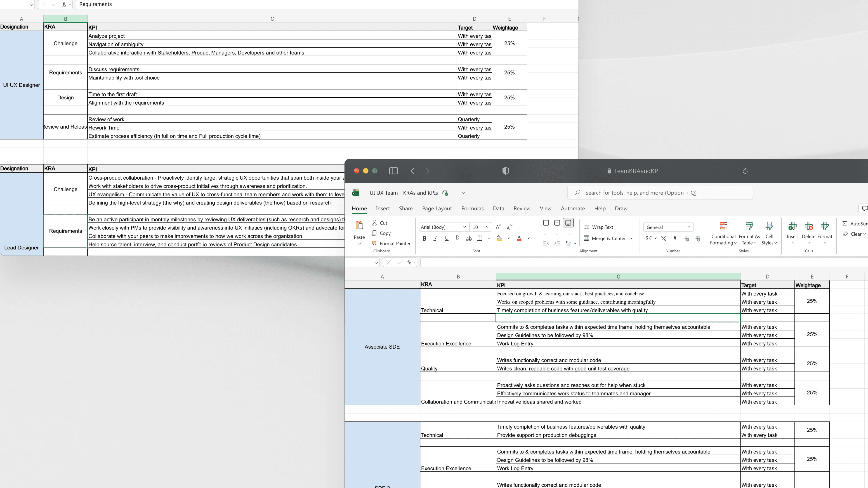This screenshot has height=488, width=868.
Task: Click the yellow fill color bucket
Action: pos(499,238)
